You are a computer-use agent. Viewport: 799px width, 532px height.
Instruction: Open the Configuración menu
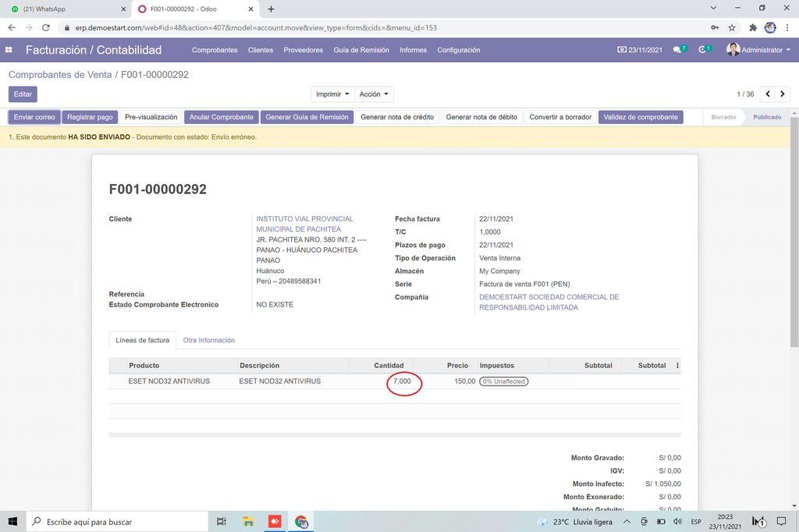click(x=459, y=50)
